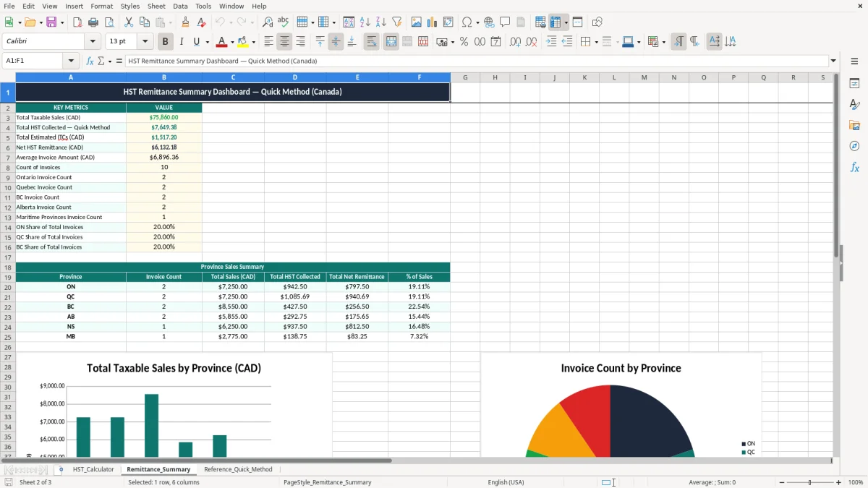
Task: Select the Clone Formatting paintbrush
Action: tap(186, 22)
